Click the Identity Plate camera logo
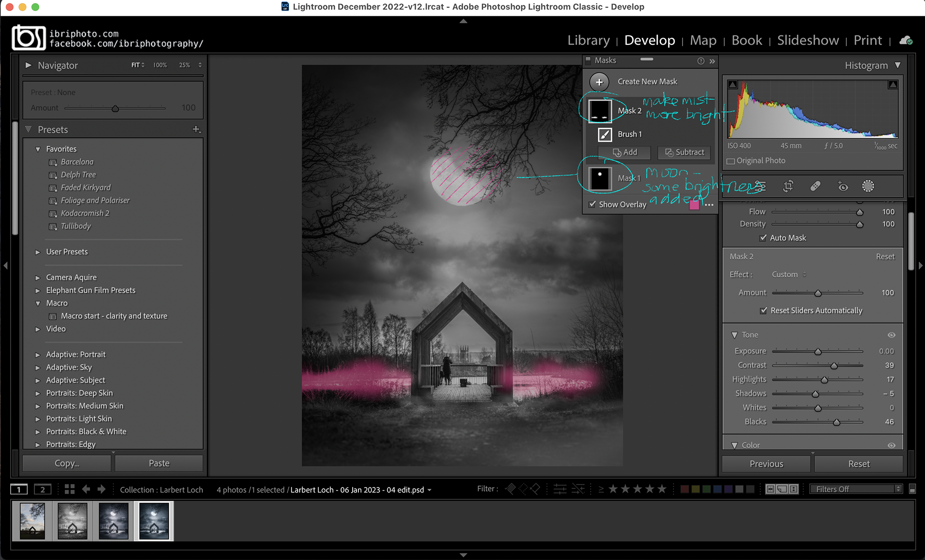The width and height of the screenshot is (925, 560). point(28,38)
